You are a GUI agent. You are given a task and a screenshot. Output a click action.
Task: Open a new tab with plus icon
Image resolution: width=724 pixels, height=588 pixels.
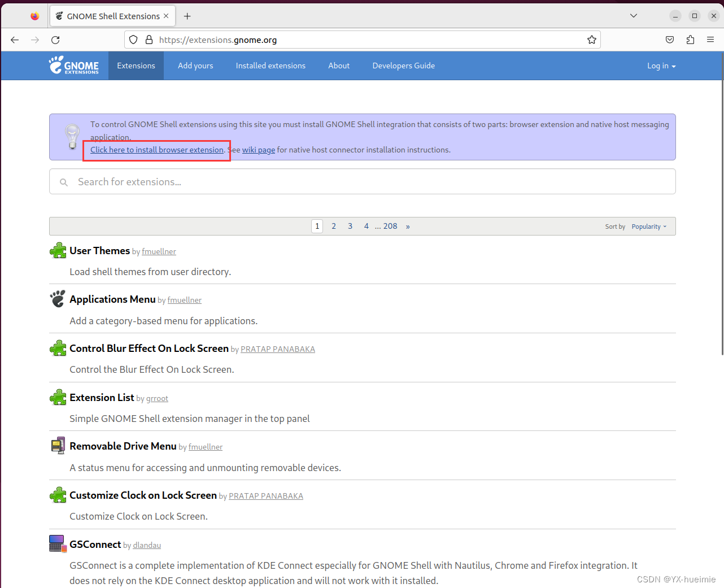(187, 16)
